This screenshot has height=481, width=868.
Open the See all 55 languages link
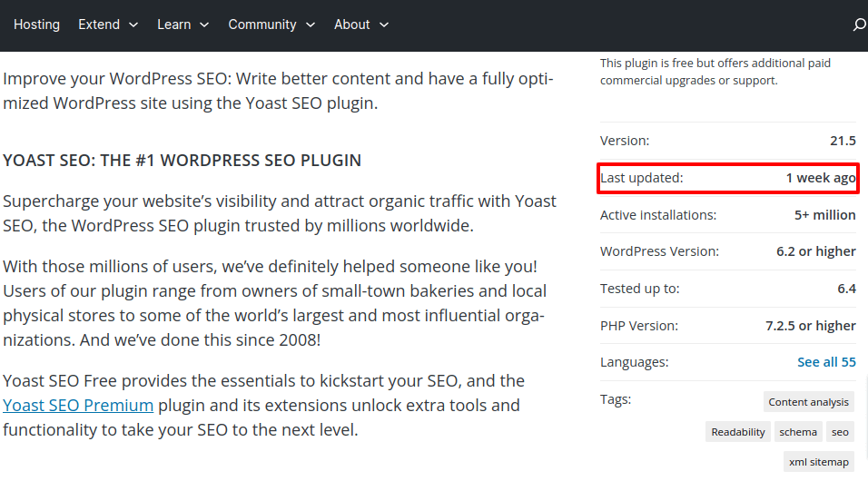click(826, 362)
